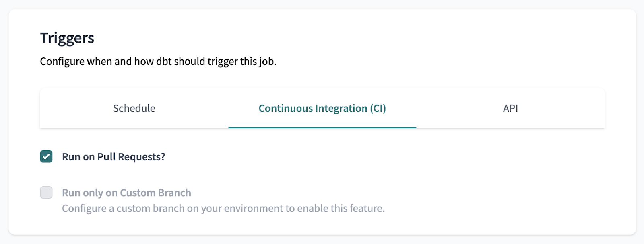This screenshot has height=244, width=644.
Task: Click the 'Run only on Custom Branch' label
Action: (x=126, y=193)
